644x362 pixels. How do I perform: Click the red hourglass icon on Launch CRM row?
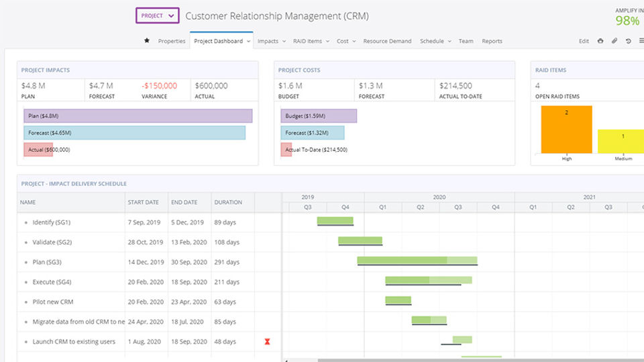coord(268,341)
